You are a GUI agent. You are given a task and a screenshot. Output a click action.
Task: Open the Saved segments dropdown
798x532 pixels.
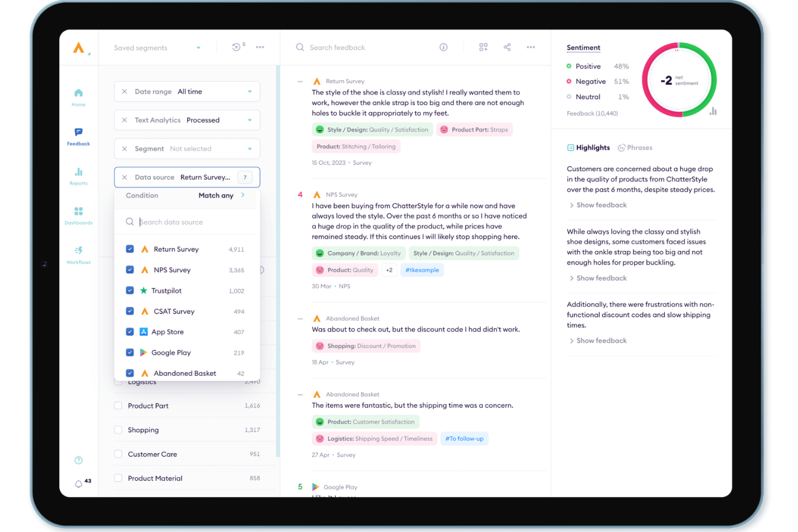tap(156, 47)
